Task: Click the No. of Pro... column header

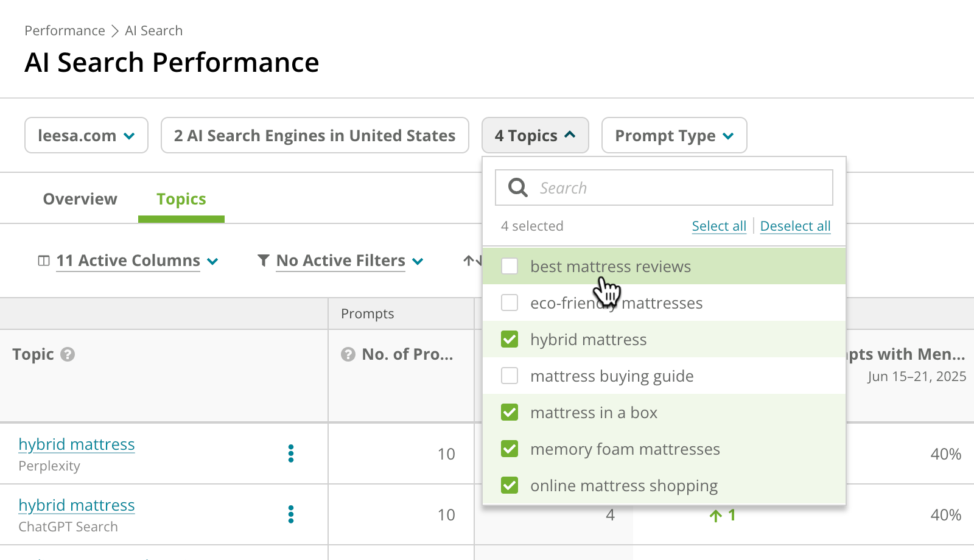Action: 407,354
